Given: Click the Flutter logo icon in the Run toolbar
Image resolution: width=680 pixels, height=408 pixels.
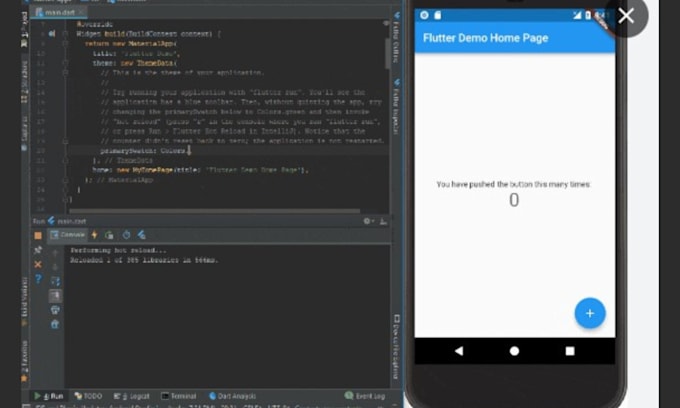Looking at the screenshot, I should (141, 235).
